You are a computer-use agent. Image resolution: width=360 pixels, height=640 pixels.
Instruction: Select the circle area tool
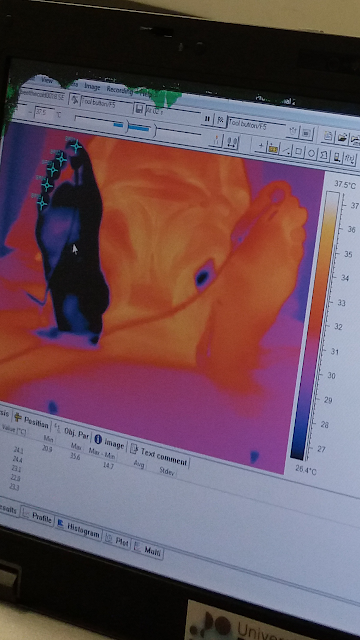point(311,154)
